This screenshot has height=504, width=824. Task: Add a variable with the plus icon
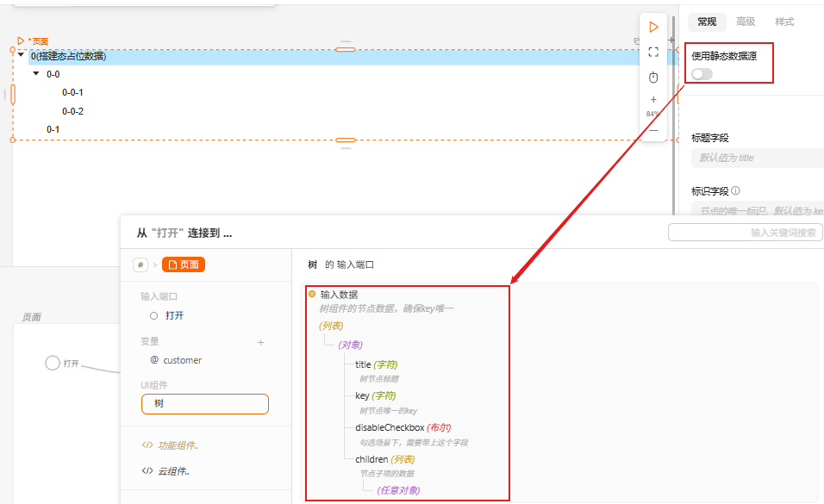260,342
